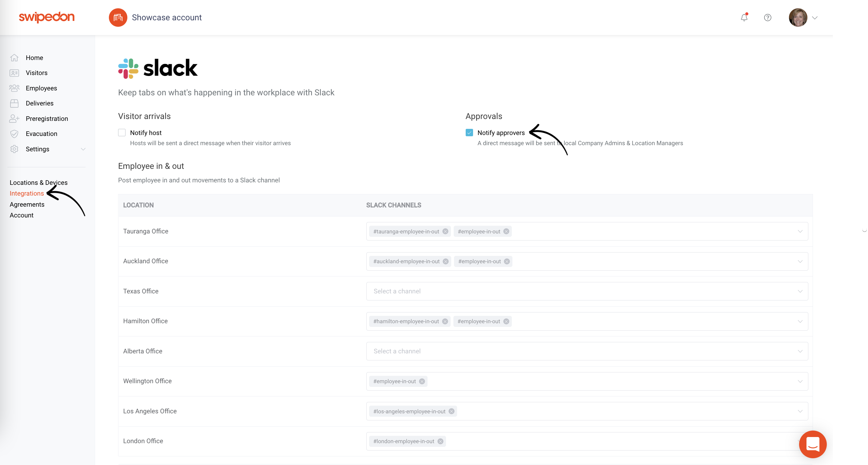868x465 pixels.
Task: Open the Agreements settings link
Action: (27, 205)
